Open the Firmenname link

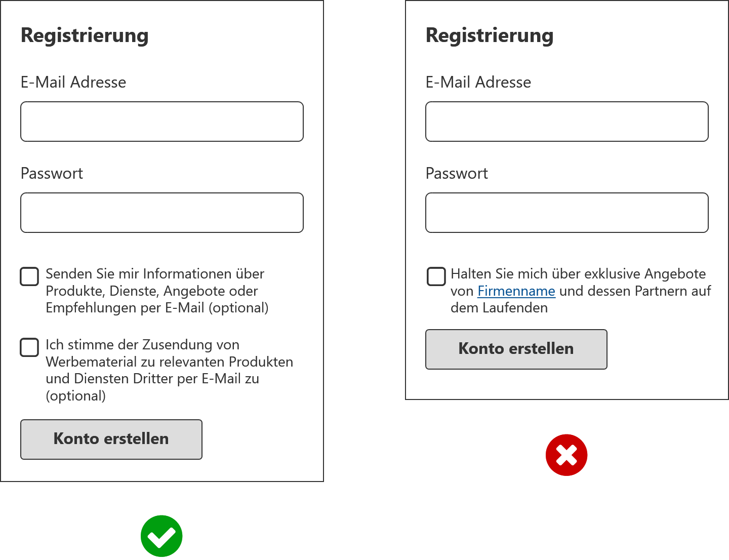[516, 291]
